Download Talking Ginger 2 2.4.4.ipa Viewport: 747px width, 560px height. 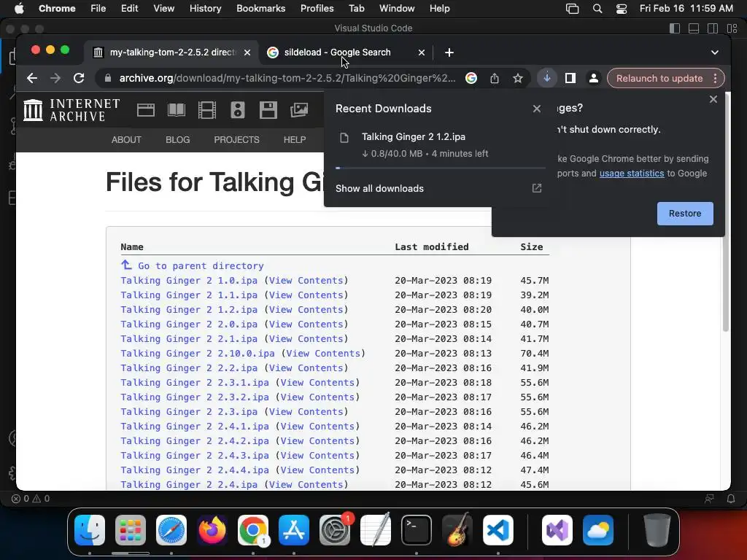pyautogui.click(x=194, y=470)
